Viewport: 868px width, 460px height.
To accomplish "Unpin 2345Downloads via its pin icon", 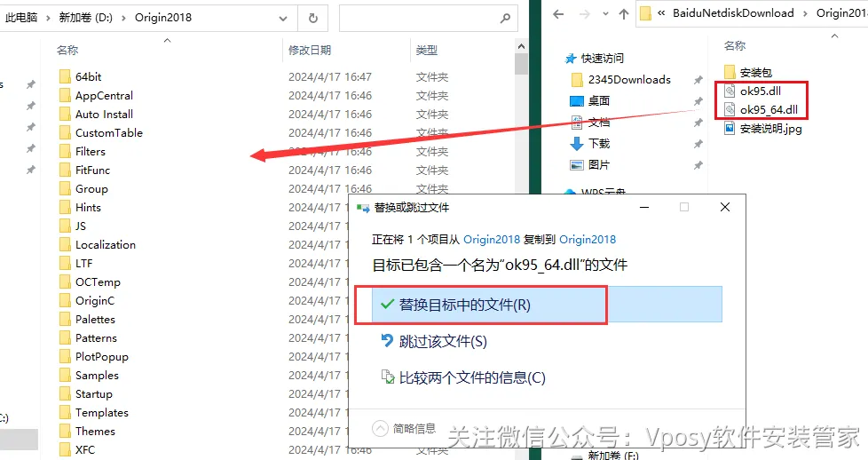I will (698, 80).
